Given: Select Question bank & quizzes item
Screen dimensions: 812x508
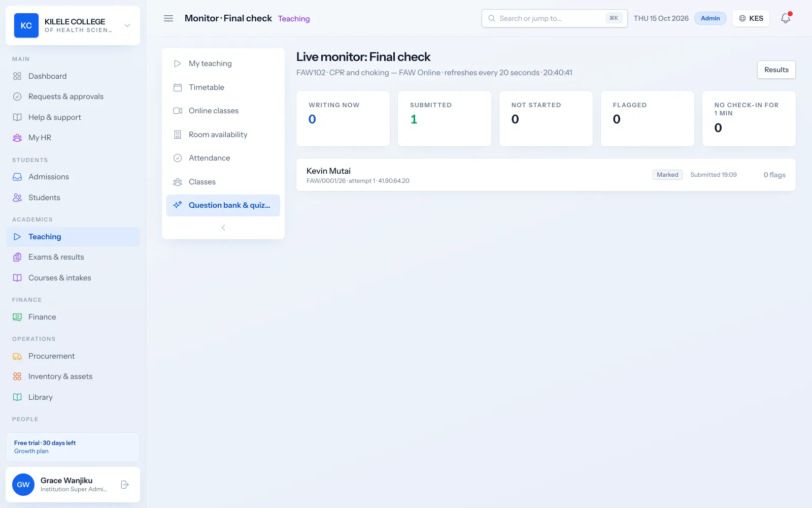Looking at the screenshot, I should [223, 205].
